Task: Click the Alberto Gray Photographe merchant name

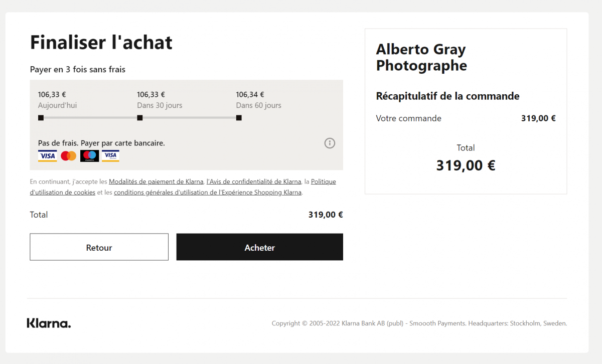Action: coord(421,58)
